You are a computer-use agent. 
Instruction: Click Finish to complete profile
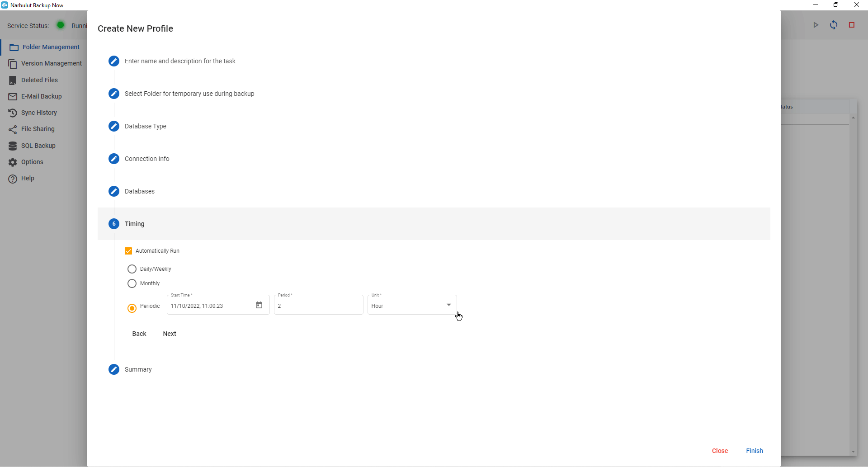pyautogui.click(x=755, y=451)
